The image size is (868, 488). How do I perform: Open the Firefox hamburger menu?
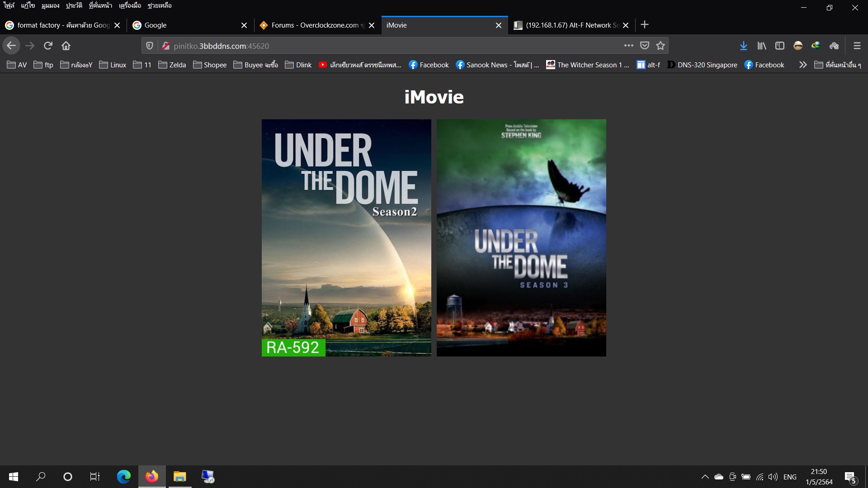[857, 46]
